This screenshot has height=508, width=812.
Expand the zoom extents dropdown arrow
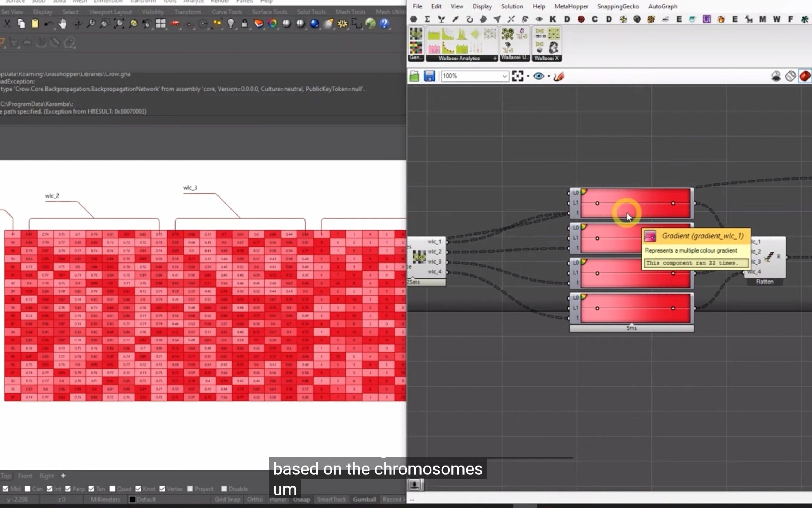[528, 77]
